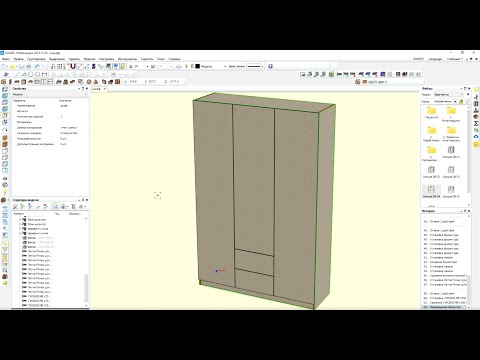Click the undo arrow in the main toolbar
The width and height of the screenshot is (480, 360).
[37, 66]
